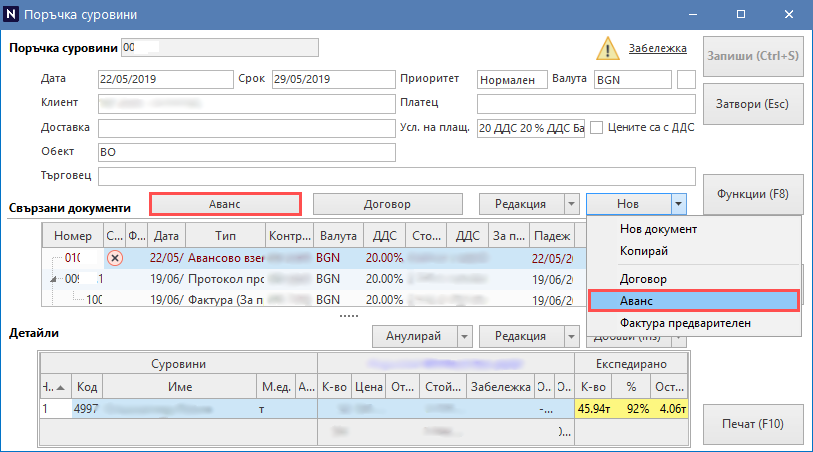Sort by the Падеж column header
The image size is (813, 452).
click(552, 236)
